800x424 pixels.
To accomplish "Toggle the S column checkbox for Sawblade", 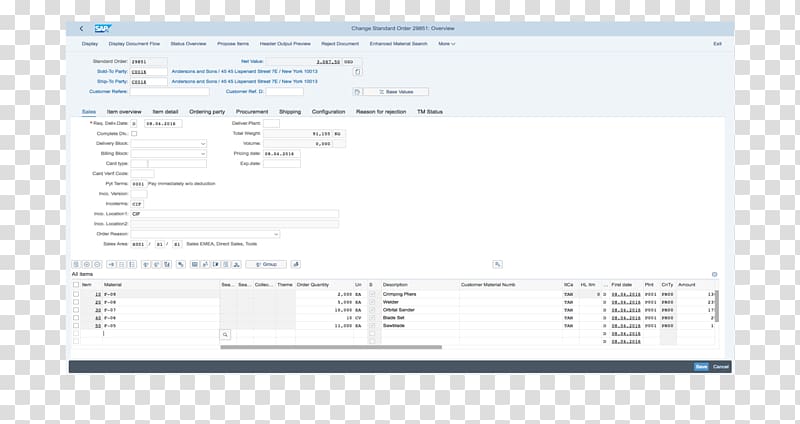I will [372, 326].
